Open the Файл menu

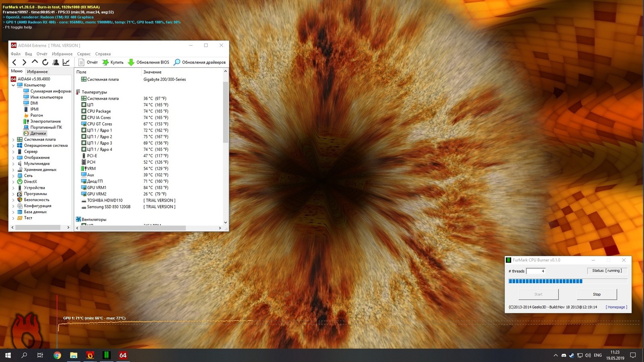point(16,54)
